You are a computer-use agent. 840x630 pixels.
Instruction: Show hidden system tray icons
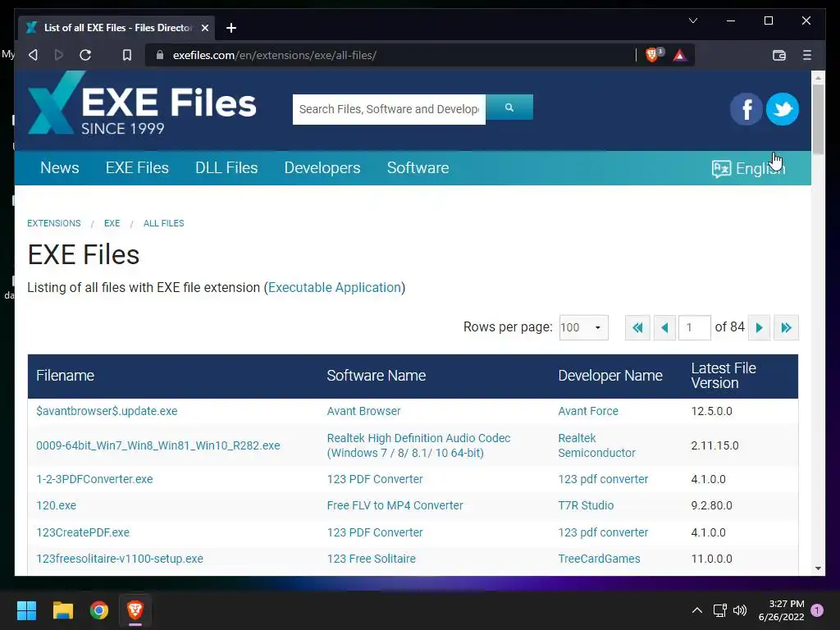[697, 610]
